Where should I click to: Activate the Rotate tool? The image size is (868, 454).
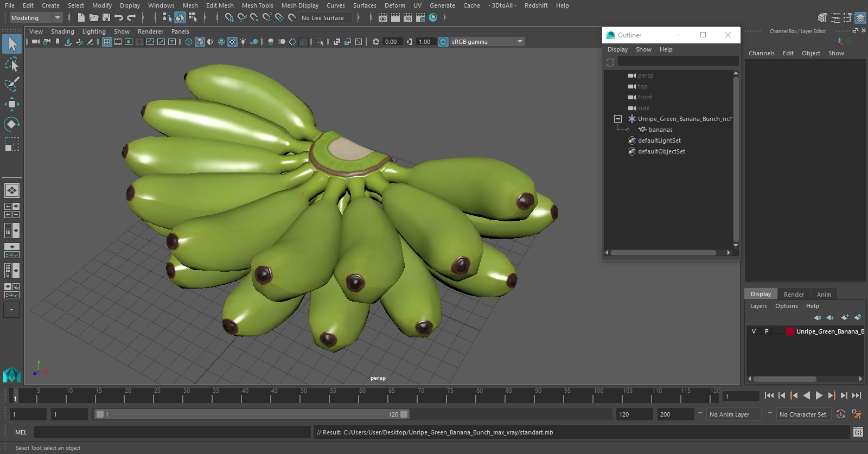click(x=11, y=124)
